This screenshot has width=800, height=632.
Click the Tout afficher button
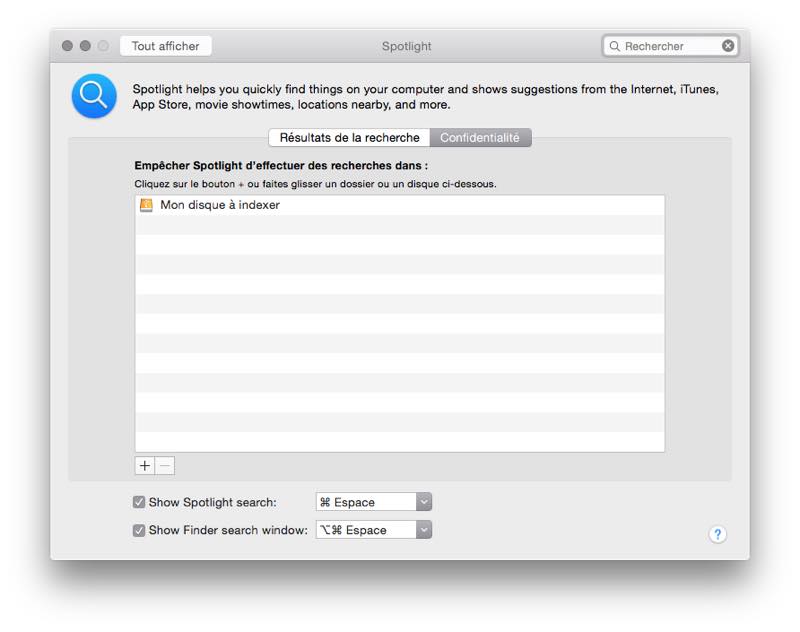tap(166, 46)
